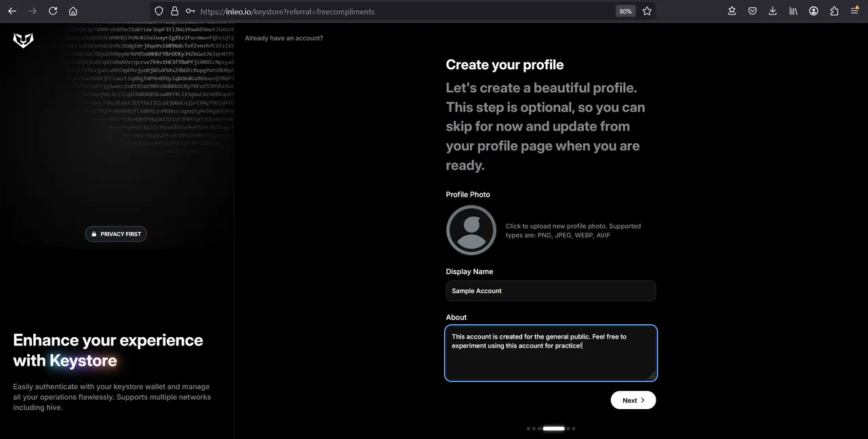Click the 'Click to upload new profile photo' text
Screen dimensions: 868x439
[573, 231]
